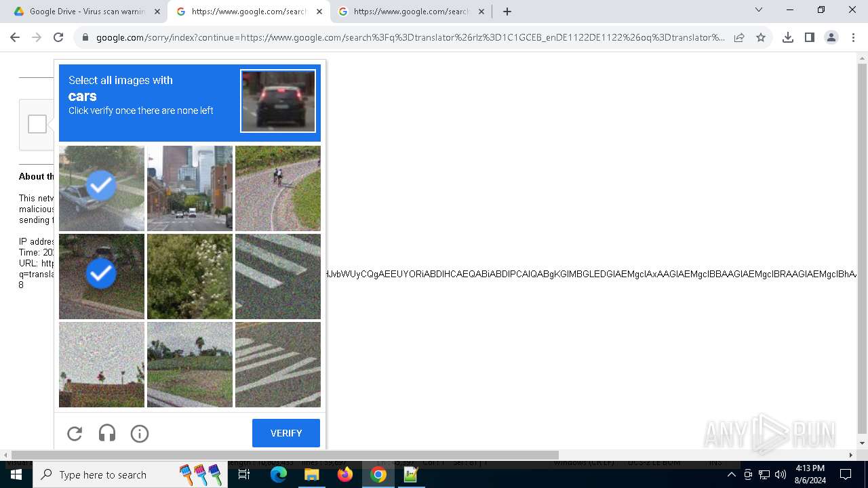The image size is (868, 488).
Task: Tick the I'm not a robot checkbox
Action: 37,124
